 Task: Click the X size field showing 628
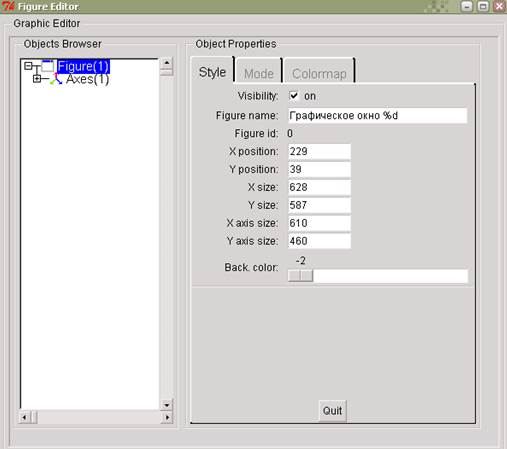[319, 187]
